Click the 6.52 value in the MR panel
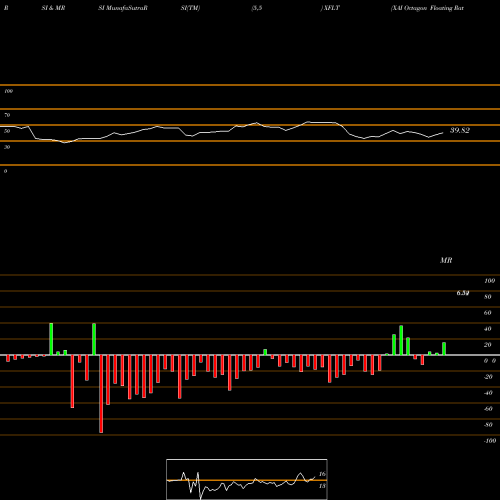This screenshot has width=500, height=500. [x=463, y=293]
